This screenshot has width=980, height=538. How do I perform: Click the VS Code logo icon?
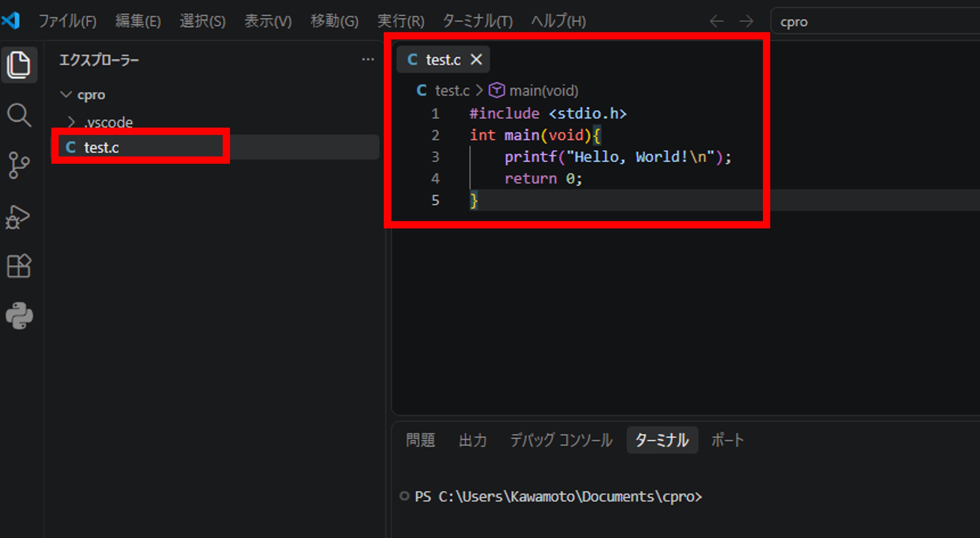(x=11, y=21)
